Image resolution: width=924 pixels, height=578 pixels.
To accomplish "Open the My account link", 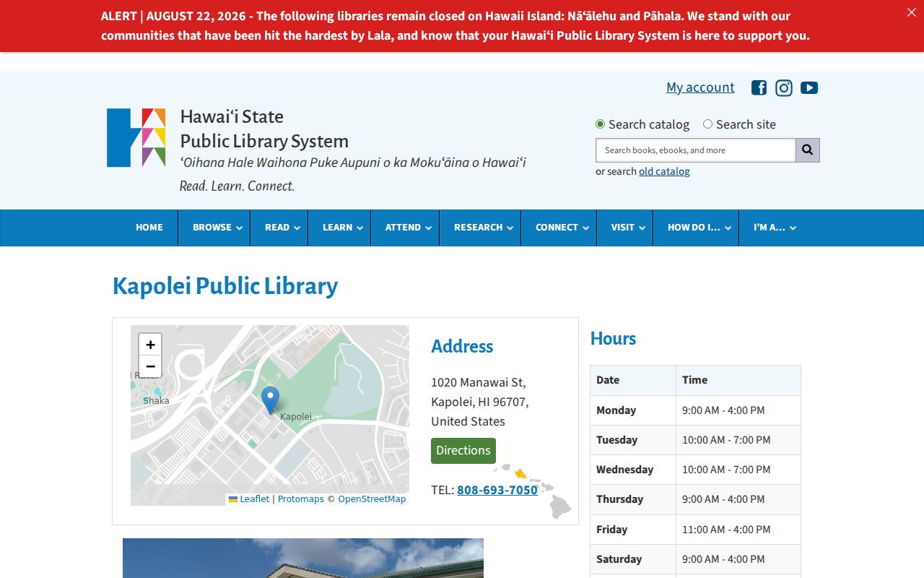I will click(700, 87).
